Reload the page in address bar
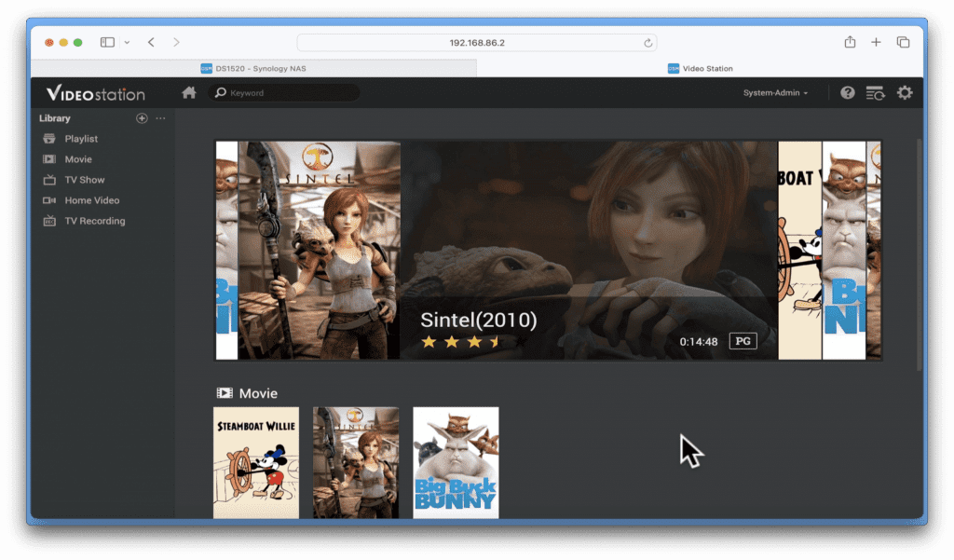The height and width of the screenshot is (560, 954). tap(648, 43)
